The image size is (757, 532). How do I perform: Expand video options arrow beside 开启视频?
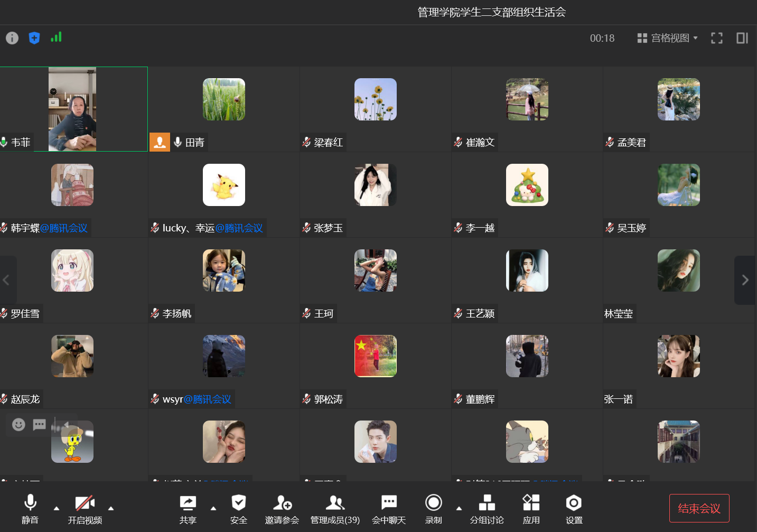click(x=111, y=508)
